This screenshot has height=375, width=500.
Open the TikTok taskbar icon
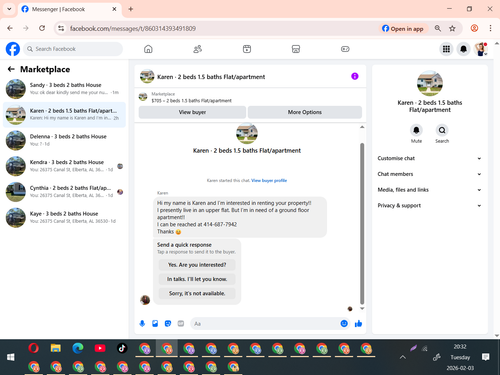click(122, 348)
